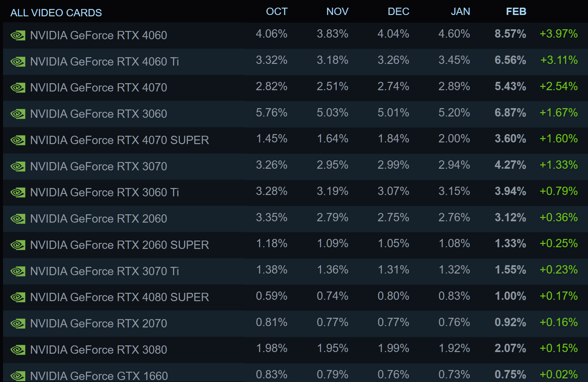
Task: Select the OCT column header
Action: (x=276, y=12)
